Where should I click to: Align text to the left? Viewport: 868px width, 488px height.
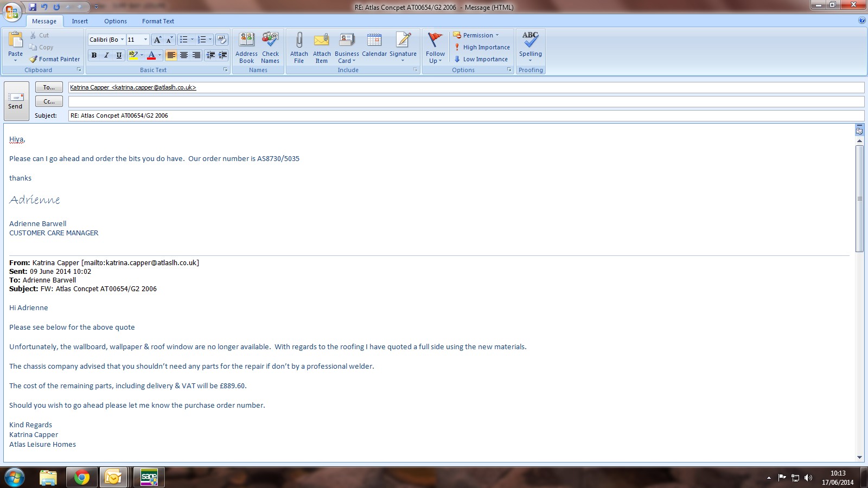point(171,55)
